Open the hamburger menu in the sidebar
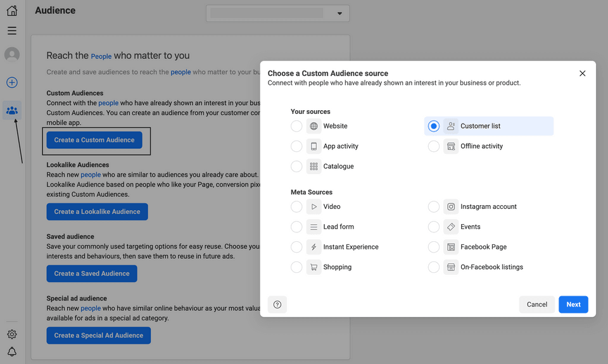The width and height of the screenshot is (608, 364). [12, 30]
